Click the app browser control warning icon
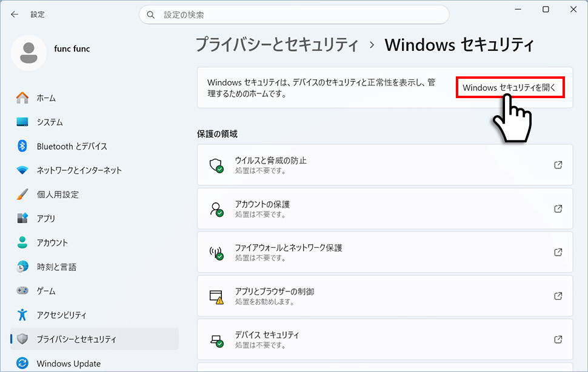The height and width of the screenshot is (372, 588). pyautogui.click(x=216, y=297)
